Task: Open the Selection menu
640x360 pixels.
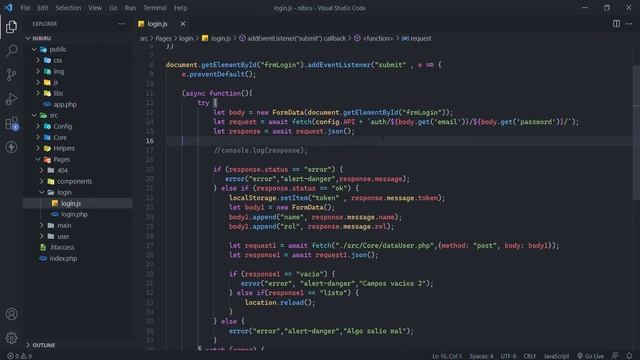Action: coord(68,8)
